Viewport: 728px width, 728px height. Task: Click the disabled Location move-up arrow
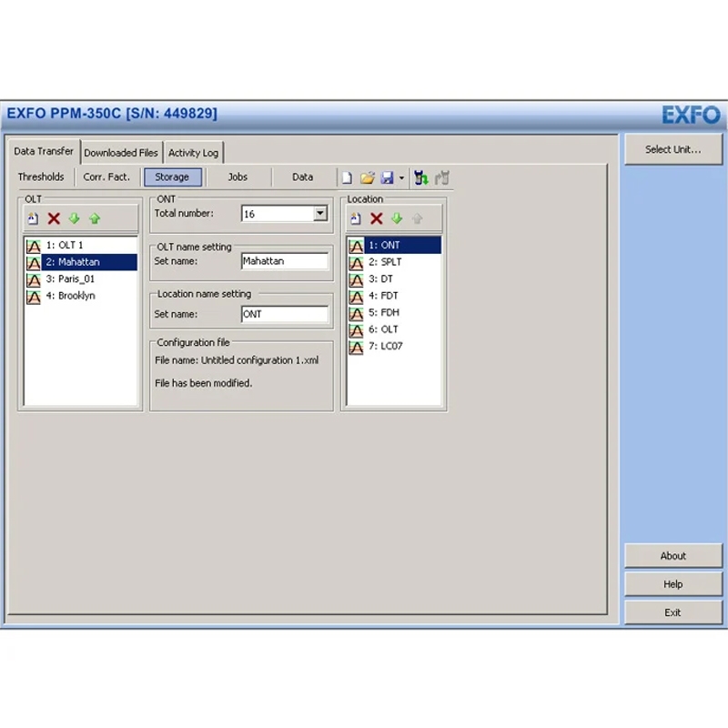tap(418, 218)
